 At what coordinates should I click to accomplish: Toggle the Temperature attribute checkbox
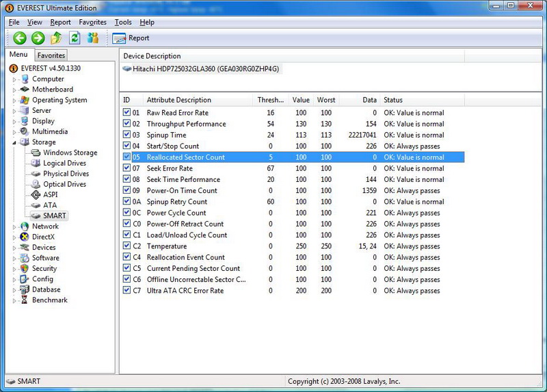[x=126, y=246]
